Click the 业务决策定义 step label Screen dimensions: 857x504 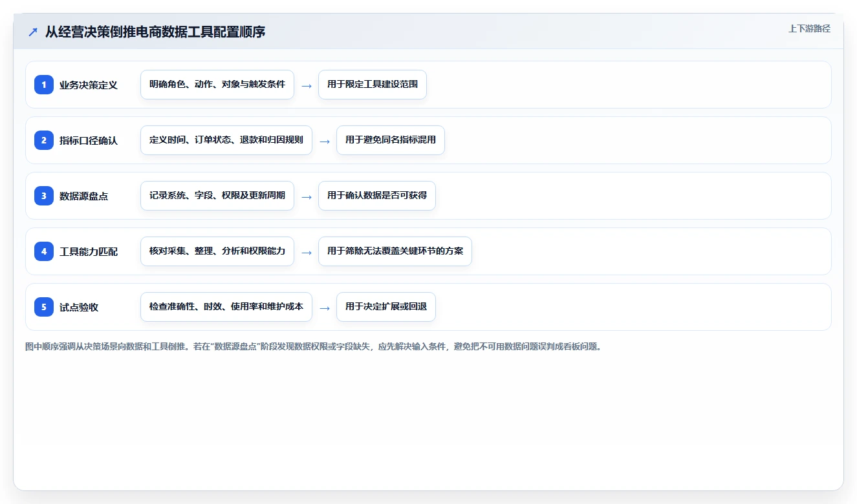pos(89,85)
